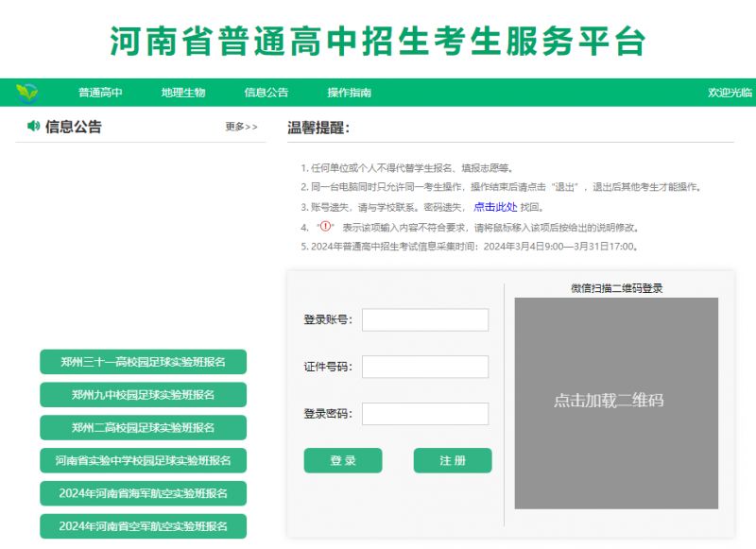Click the green leaf logo icon
The image size is (756, 549).
click(x=26, y=93)
